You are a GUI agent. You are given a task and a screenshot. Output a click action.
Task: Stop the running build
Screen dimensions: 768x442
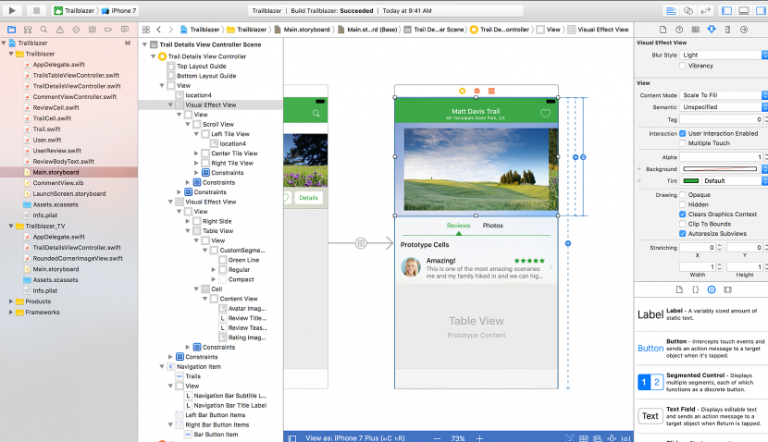(x=36, y=9)
